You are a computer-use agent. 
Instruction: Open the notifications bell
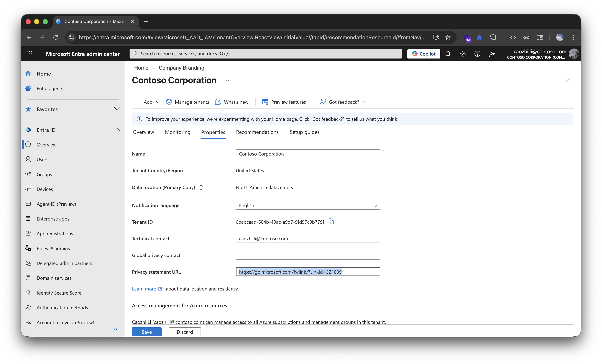pyautogui.click(x=448, y=54)
